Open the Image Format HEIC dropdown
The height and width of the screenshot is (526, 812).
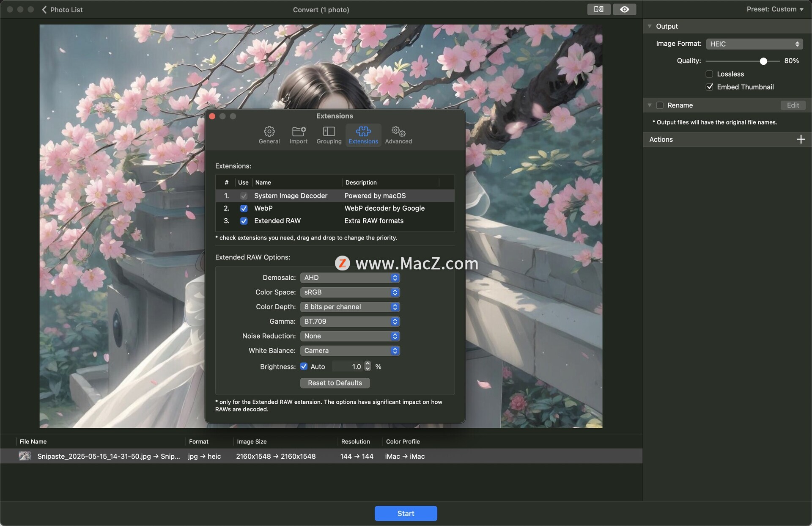tap(754, 44)
